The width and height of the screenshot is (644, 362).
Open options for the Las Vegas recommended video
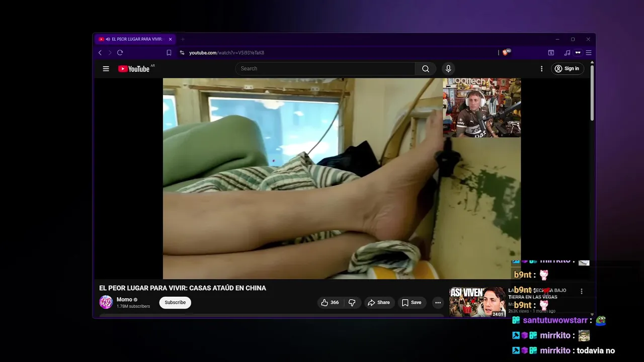point(582,292)
